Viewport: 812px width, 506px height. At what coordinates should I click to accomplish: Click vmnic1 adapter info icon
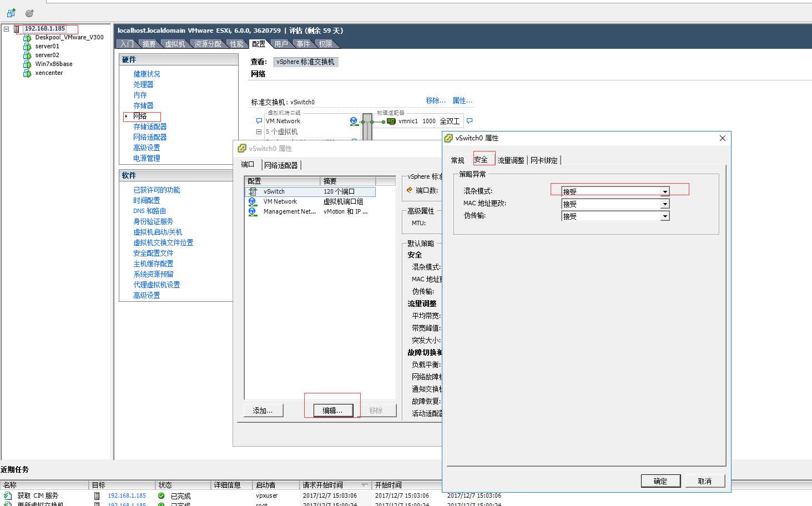click(x=470, y=121)
